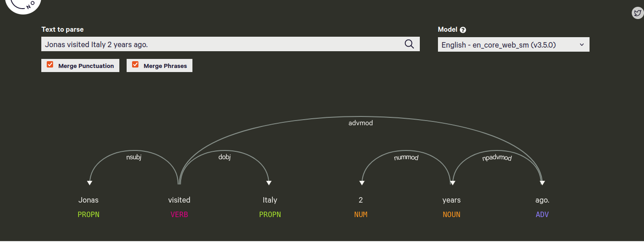This screenshot has width=644, height=242.
Task: Click the NUM tag
Action: 361,214
